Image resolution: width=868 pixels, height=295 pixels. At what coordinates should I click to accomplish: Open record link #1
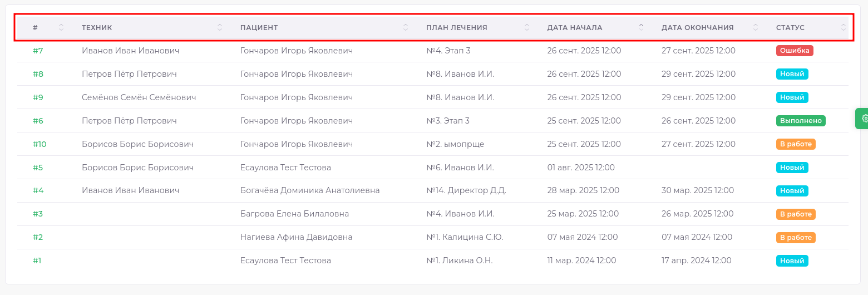tap(37, 260)
